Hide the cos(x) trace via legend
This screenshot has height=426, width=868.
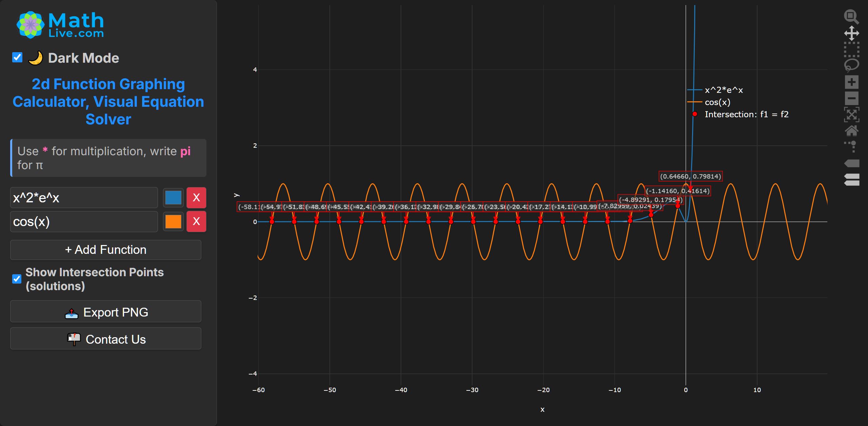tap(717, 102)
